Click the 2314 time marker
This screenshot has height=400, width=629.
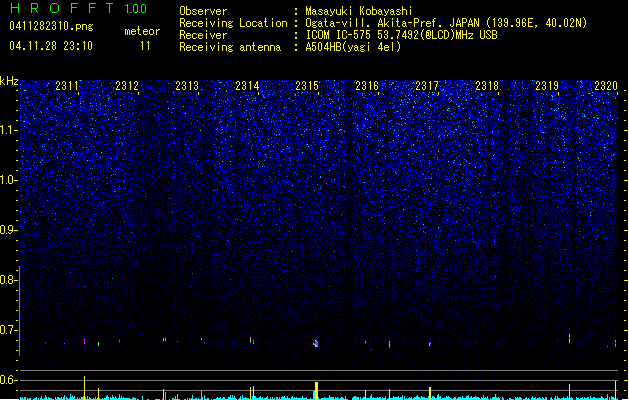click(x=247, y=86)
